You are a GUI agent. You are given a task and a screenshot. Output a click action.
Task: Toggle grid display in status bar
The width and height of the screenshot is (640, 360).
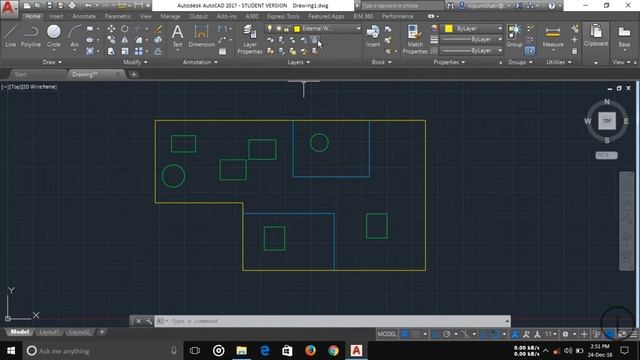(404, 334)
